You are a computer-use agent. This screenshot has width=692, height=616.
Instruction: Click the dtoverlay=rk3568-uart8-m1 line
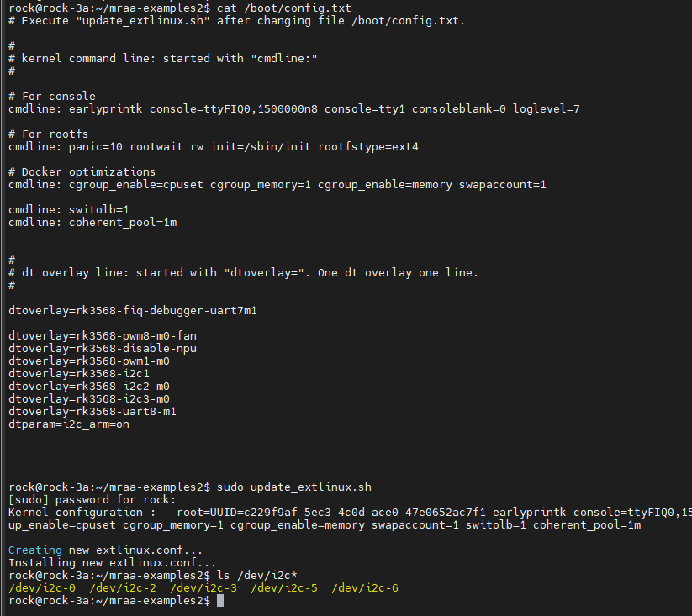coord(92,412)
